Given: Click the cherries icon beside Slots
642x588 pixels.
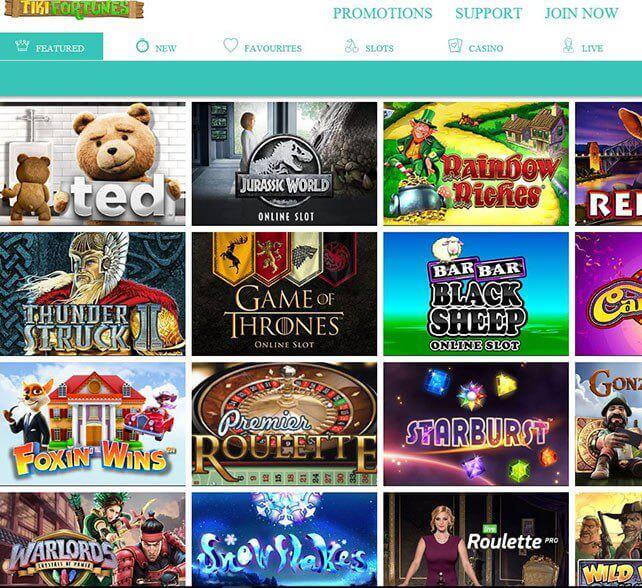Looking at the screenshot, I should click(351, 46).
